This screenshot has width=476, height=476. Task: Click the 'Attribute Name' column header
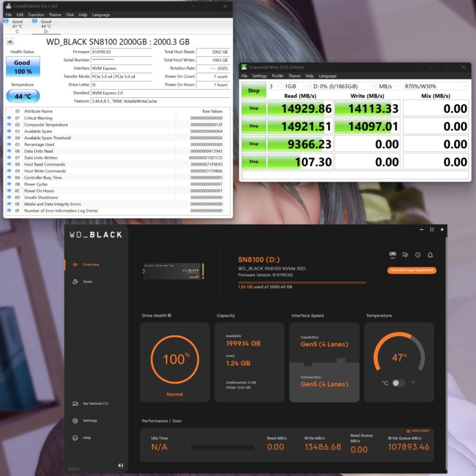(x=38, y=111)
